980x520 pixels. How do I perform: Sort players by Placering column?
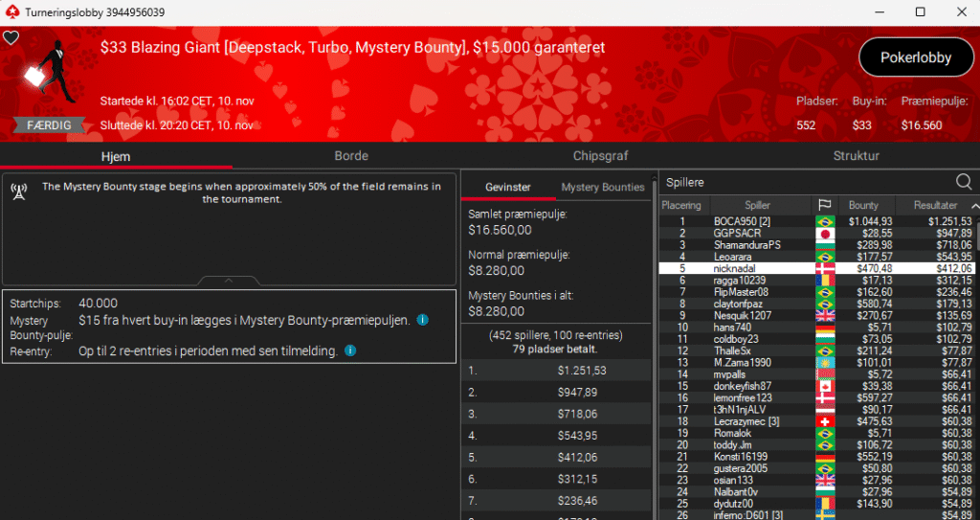681,205
